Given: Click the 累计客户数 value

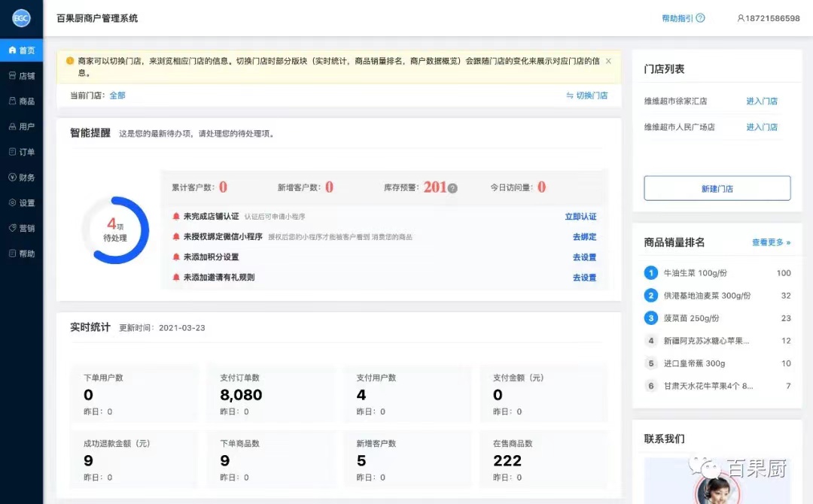Looking at the screenshot, I should coord(223,187).
